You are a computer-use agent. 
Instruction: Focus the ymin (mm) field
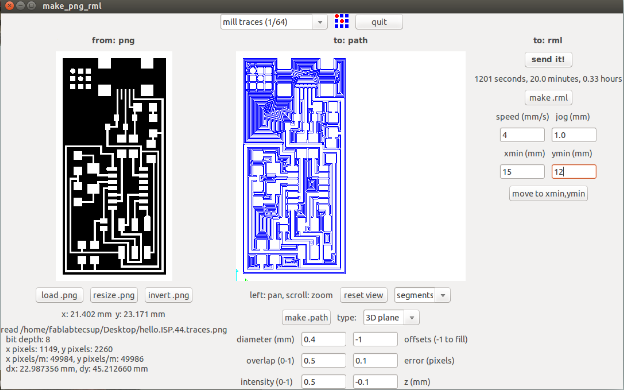click(x=574, y=172)
